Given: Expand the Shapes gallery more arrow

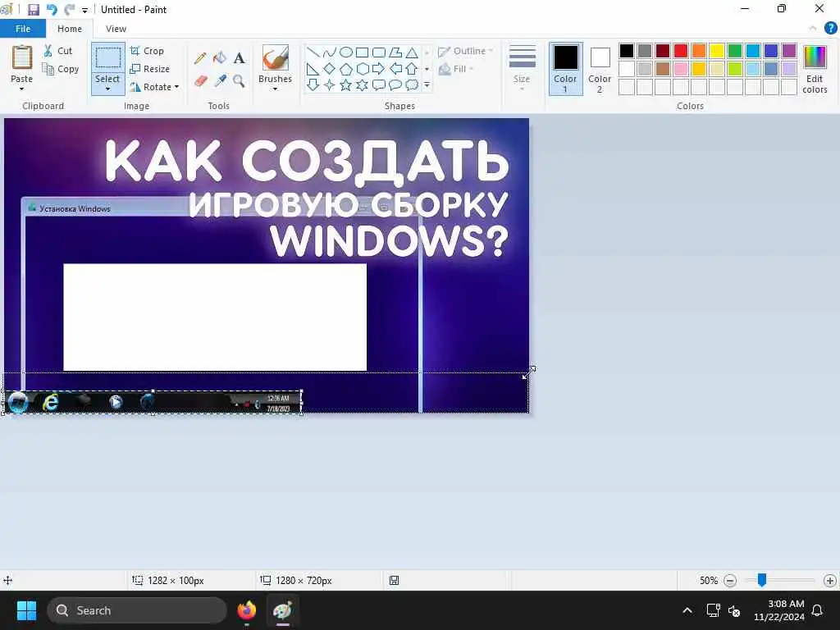Looking at the screenshot, I should pyautogui.click(x=427, y=84).
